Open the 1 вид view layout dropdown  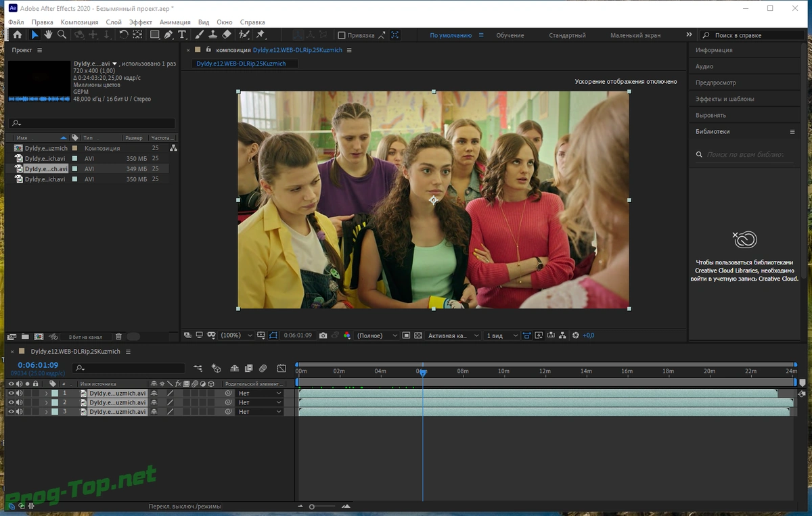click(x=503, y=335)
